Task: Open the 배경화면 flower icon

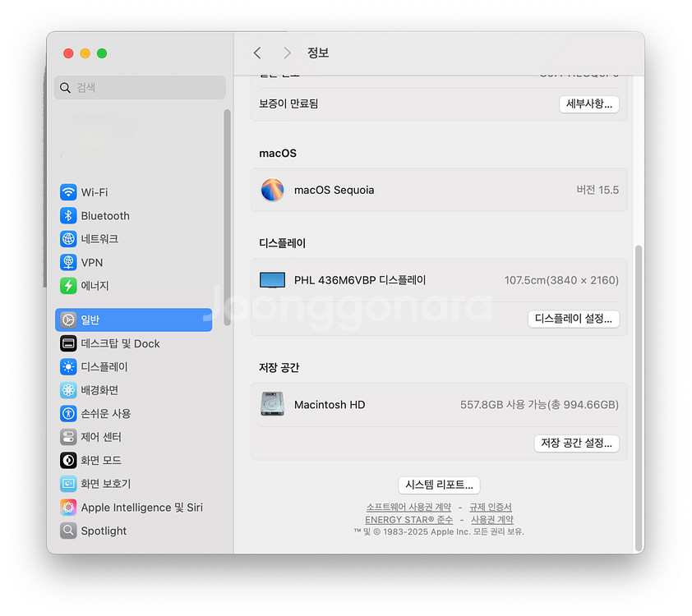Action: pos(68,390)
